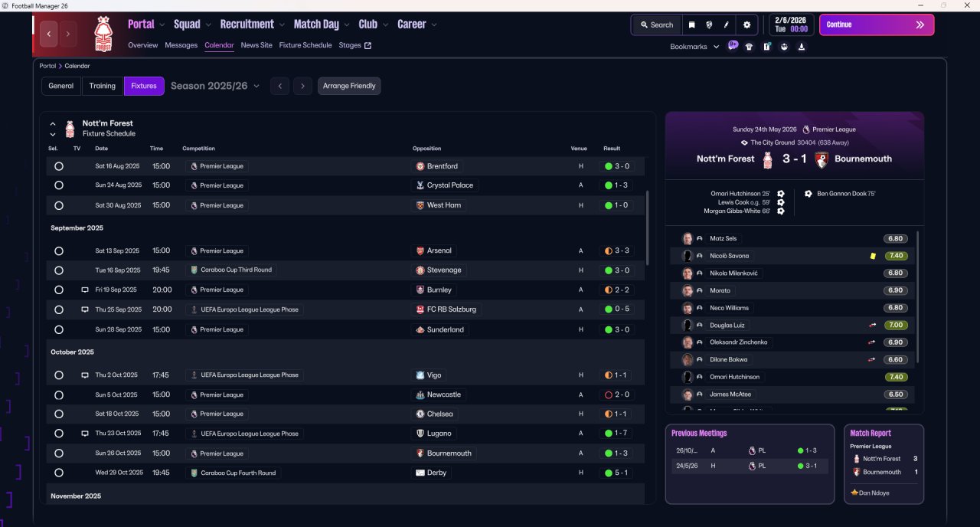The width and height of the screenshot is (980, 527).
Task: Click the pencil edit icon in the top toolbar
Action: [727, 25]
